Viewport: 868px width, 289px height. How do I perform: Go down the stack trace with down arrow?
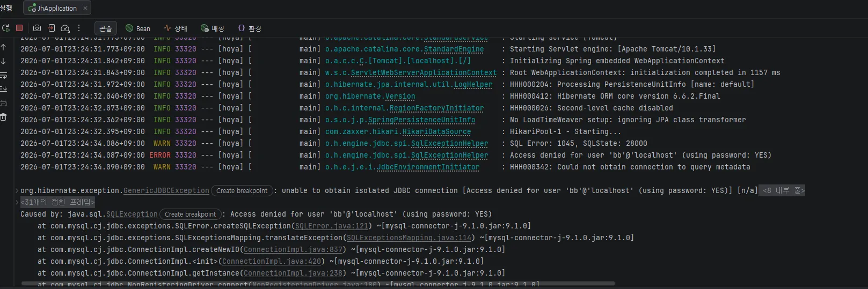[x=4, y=61]
